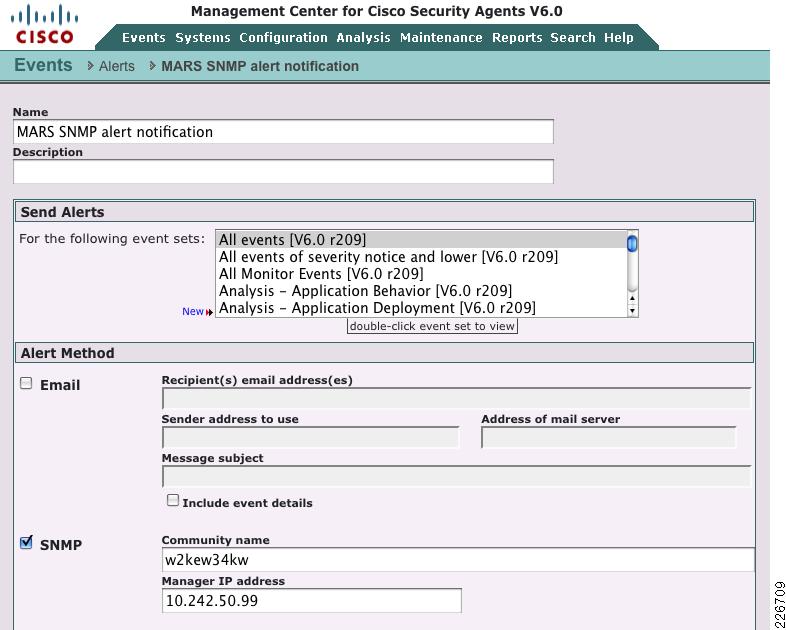The image size is (786, 630).
Task: Check Include event details checkbox
Action: (173, 500)
